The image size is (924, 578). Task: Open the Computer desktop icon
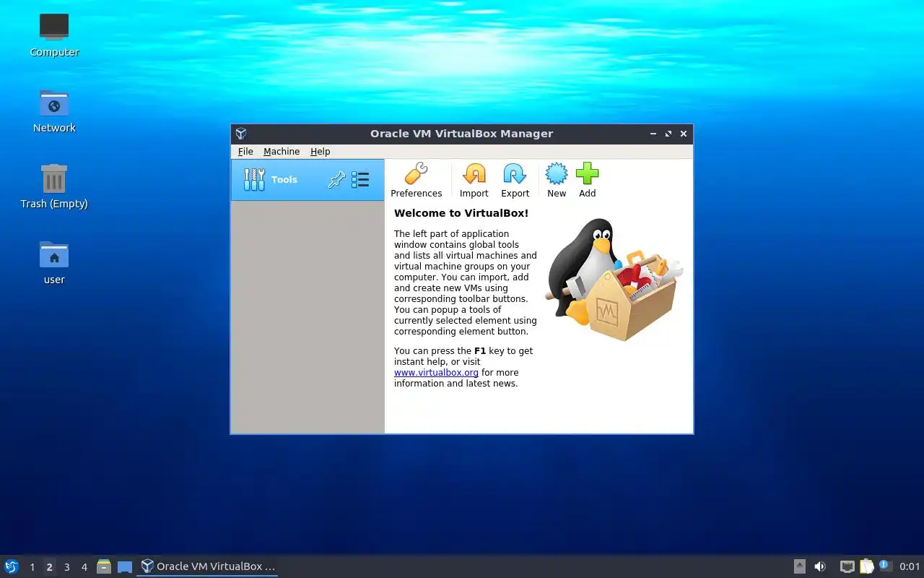[54, 35]
